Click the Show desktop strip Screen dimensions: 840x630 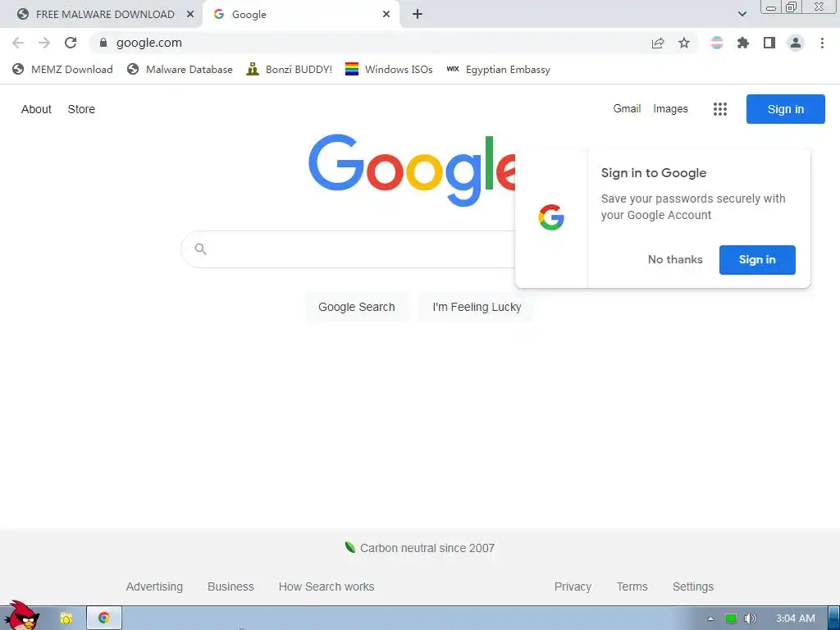pyautogui.click(x=833, y=619)
